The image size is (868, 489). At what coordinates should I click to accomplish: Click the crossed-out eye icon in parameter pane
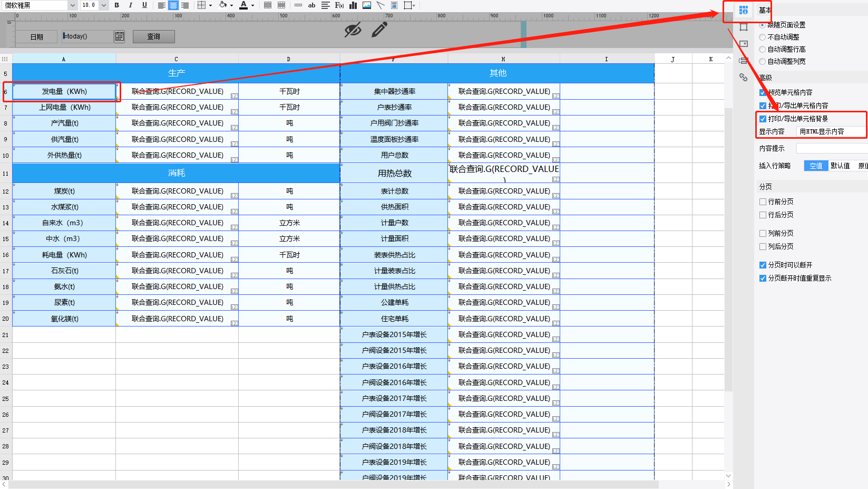pyautogui.click(x=353, y=30)
